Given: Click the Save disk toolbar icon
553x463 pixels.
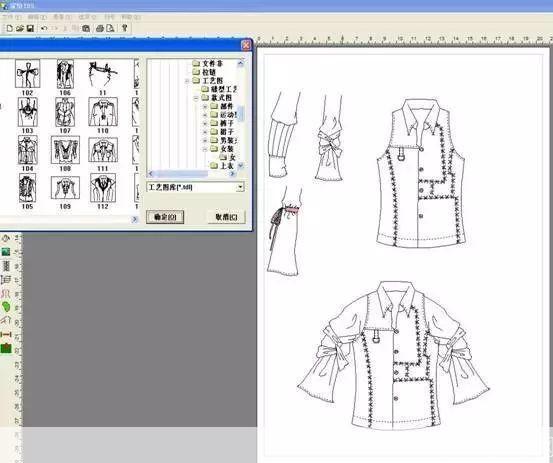Looking at the screenshot, I should pos(30,28).
